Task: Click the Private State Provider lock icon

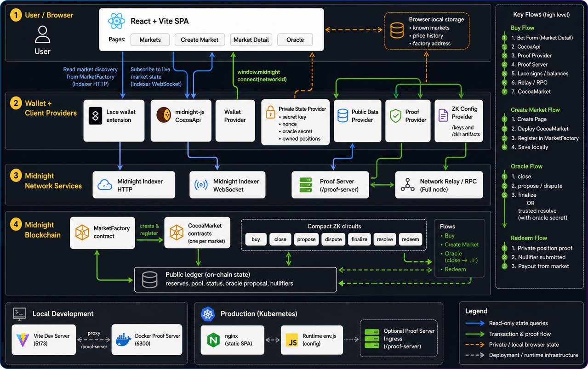Action: [x=270, y=113]
